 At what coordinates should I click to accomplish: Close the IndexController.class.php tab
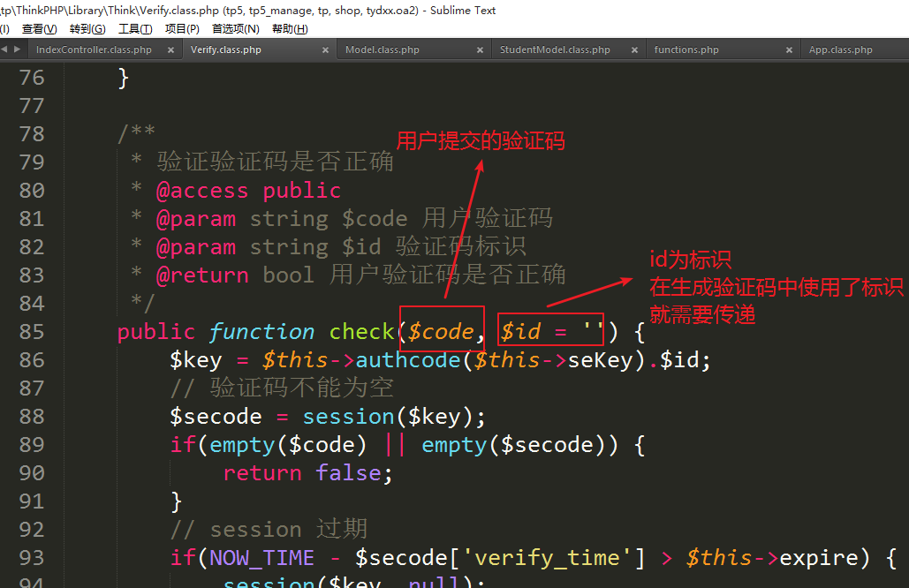171,50
